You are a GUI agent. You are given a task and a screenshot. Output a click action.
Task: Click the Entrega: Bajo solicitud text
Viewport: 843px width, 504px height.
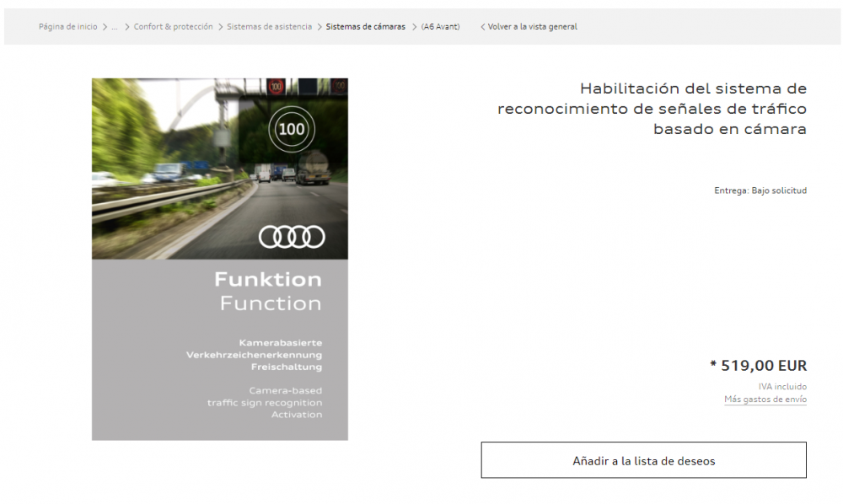[x=760, y=190]
